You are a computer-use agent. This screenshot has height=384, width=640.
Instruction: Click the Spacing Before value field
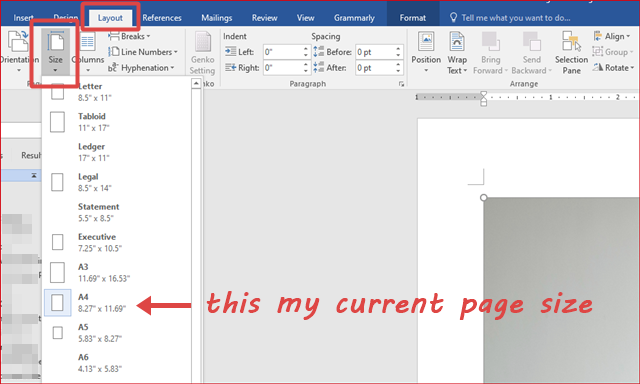(x=376, y=52)
